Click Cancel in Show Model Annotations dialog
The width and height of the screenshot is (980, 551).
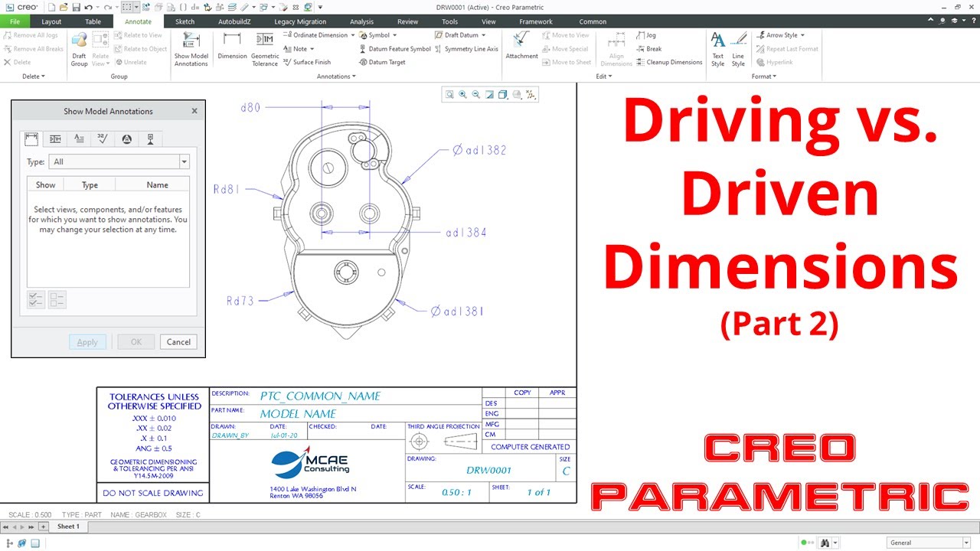[x=178, y=342]
